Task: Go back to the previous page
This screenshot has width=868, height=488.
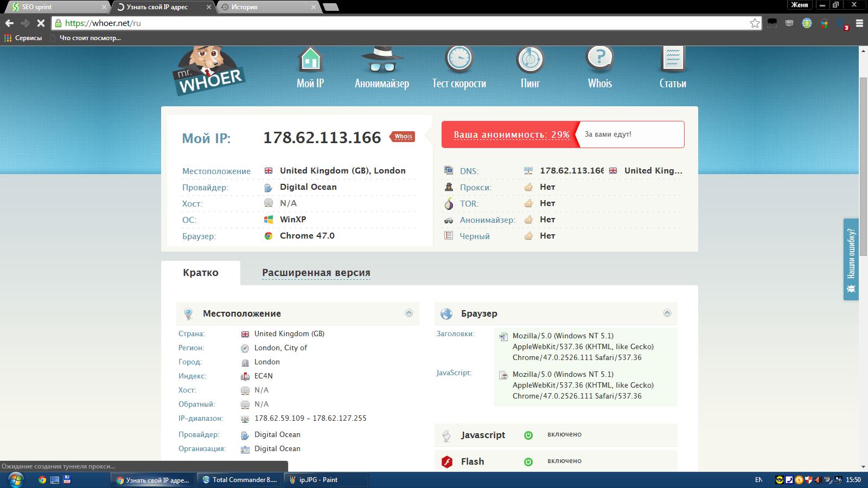Action: [9, 23]
